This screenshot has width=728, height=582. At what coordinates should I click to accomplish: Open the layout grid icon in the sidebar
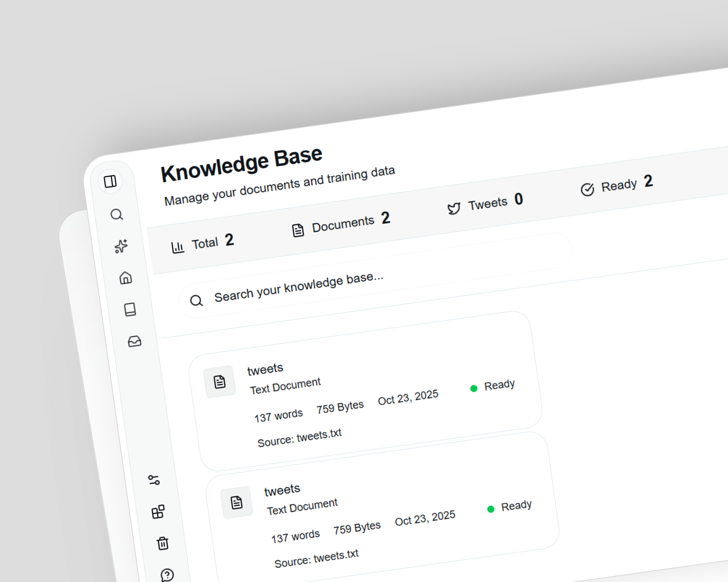tap(158, 512)
